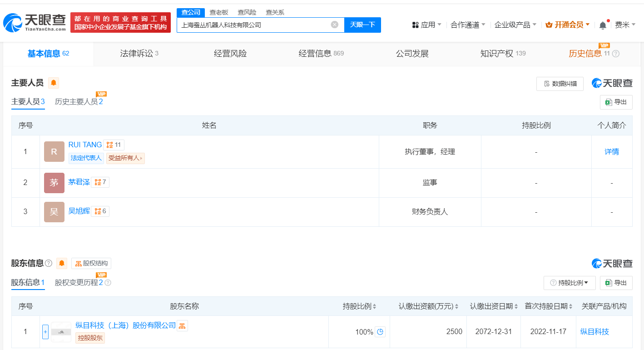Sort by 认缴出资额(万元) column arrows
The image size is (644, 350).
point(457,306)
